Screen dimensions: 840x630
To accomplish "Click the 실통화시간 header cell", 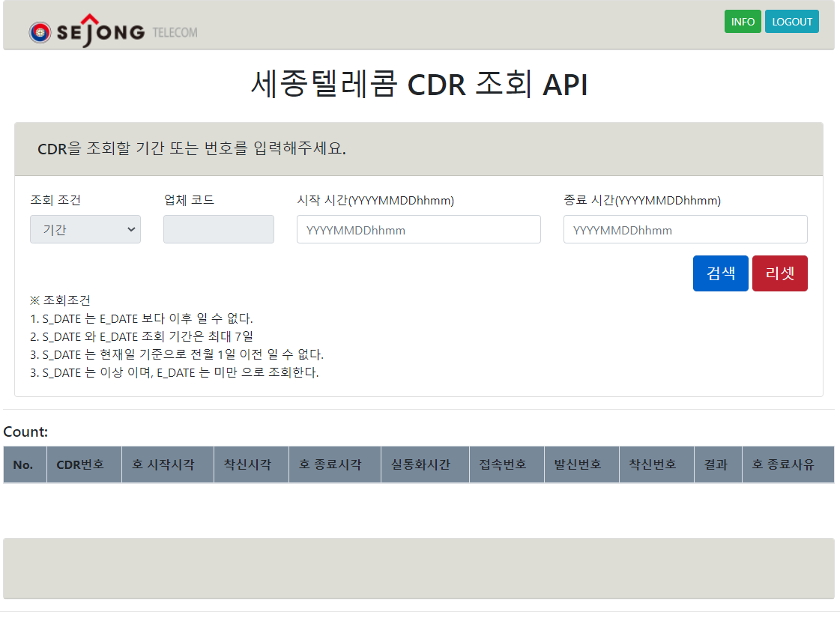I will [424, 464].
